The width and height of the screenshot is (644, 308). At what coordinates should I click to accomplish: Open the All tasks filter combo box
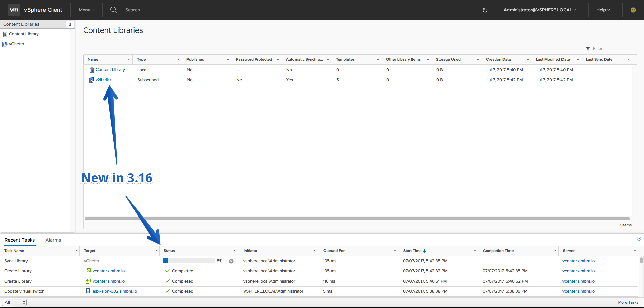coord(14,302)
